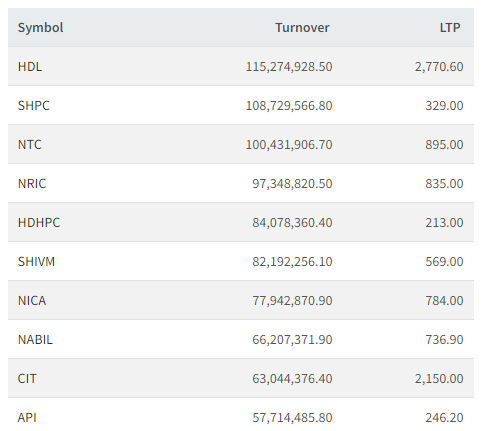This screenshot has width=483, height=431.
Task: Click LTP value 2,770.60
Action: (439, 67)
